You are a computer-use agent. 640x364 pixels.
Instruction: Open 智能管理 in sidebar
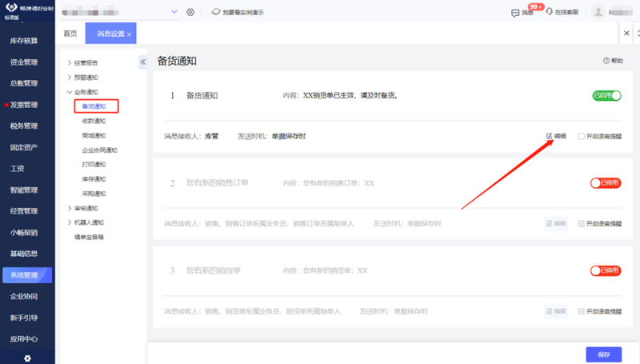click(x=24, y=190)
